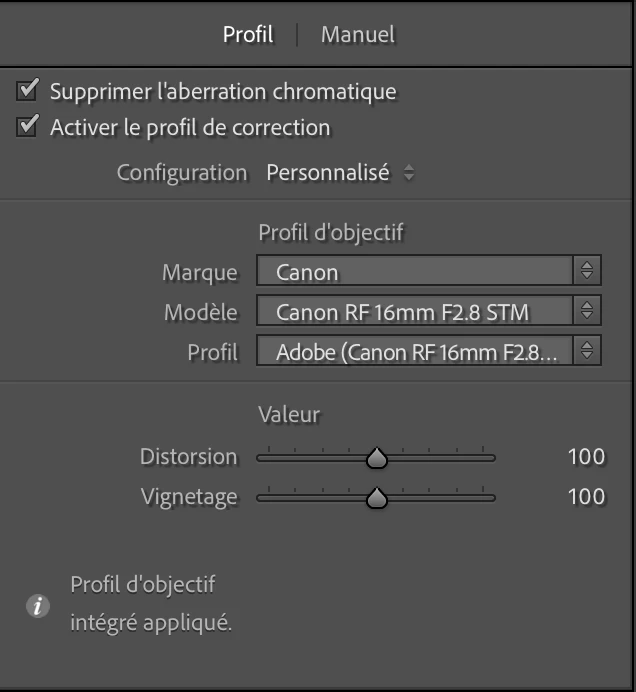The height and width of the screenshot is (692, 636).
Task: Click the Vignetage value field showing 100
Action: [586, 497]
